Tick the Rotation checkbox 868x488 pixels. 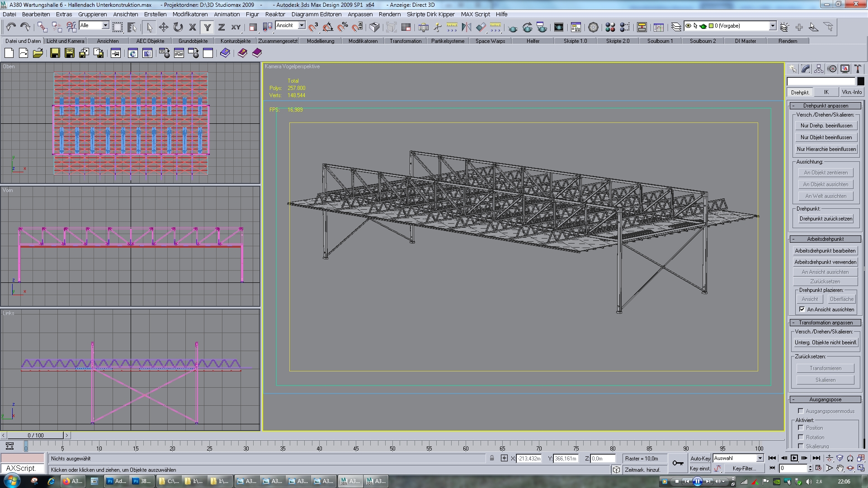[801, 437]
